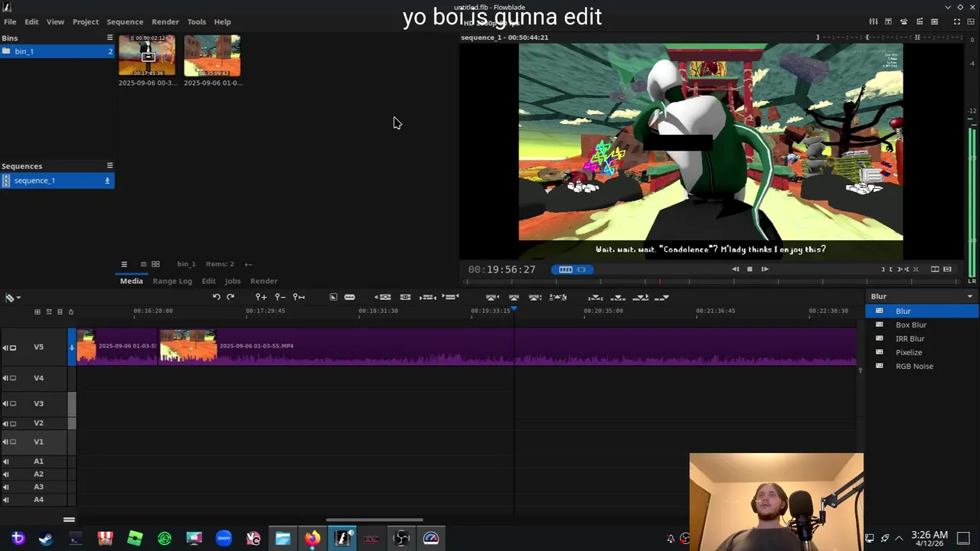Image resolution: width=980 pixels, height=551 pixels.
Task: Open the Sequences hamburger menu
Action: pyautogui.click(x=109, y=165)
